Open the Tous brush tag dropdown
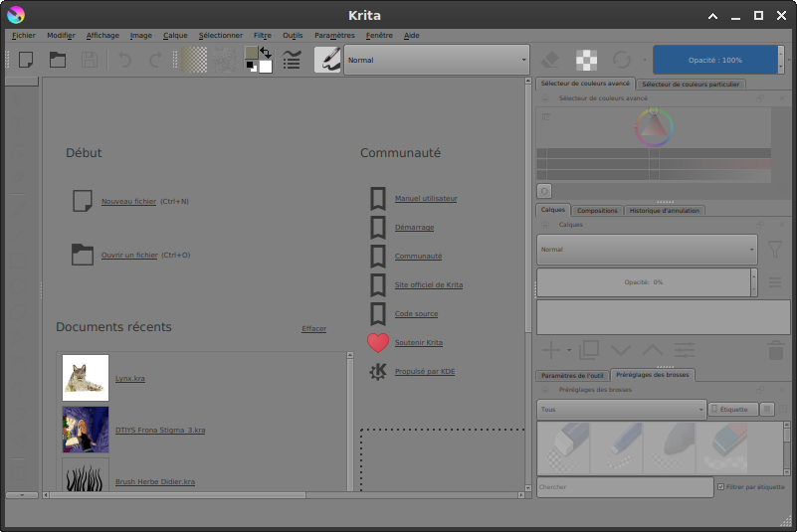 point(621,409)
